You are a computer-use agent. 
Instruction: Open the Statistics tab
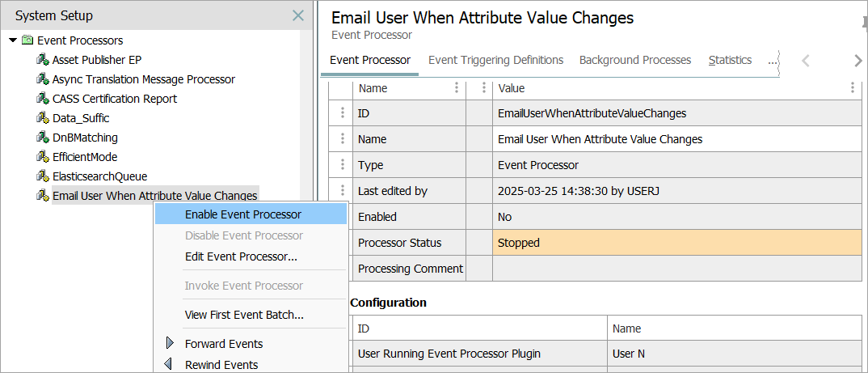(x=730, y=60)
